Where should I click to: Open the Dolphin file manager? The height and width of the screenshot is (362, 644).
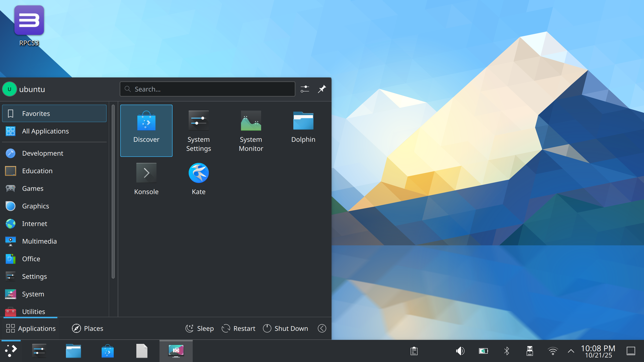point(303,126)
